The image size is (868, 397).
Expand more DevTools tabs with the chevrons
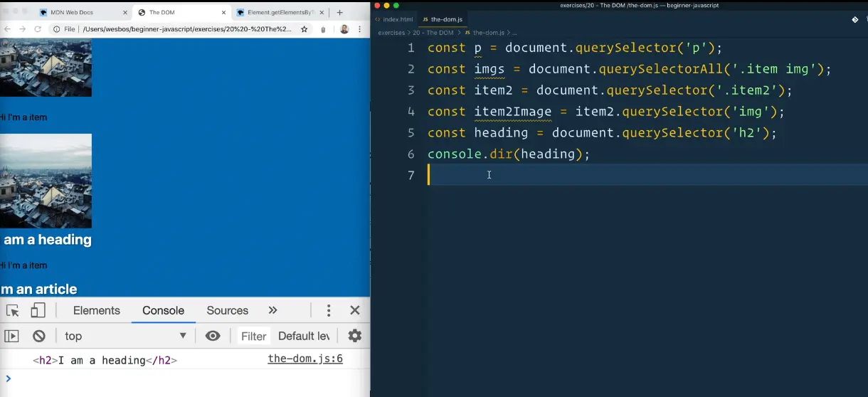pos(272,311)
